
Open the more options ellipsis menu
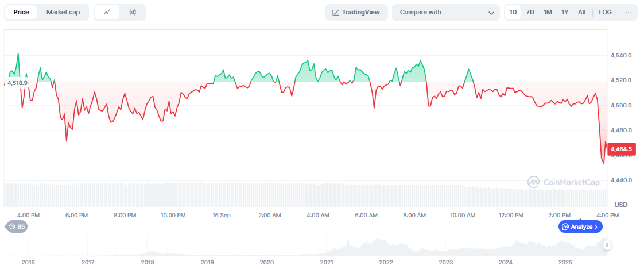[629, 12]
